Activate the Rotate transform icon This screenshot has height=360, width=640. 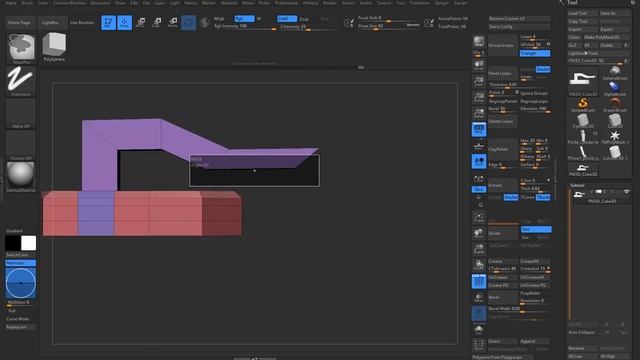coord(173,22)
